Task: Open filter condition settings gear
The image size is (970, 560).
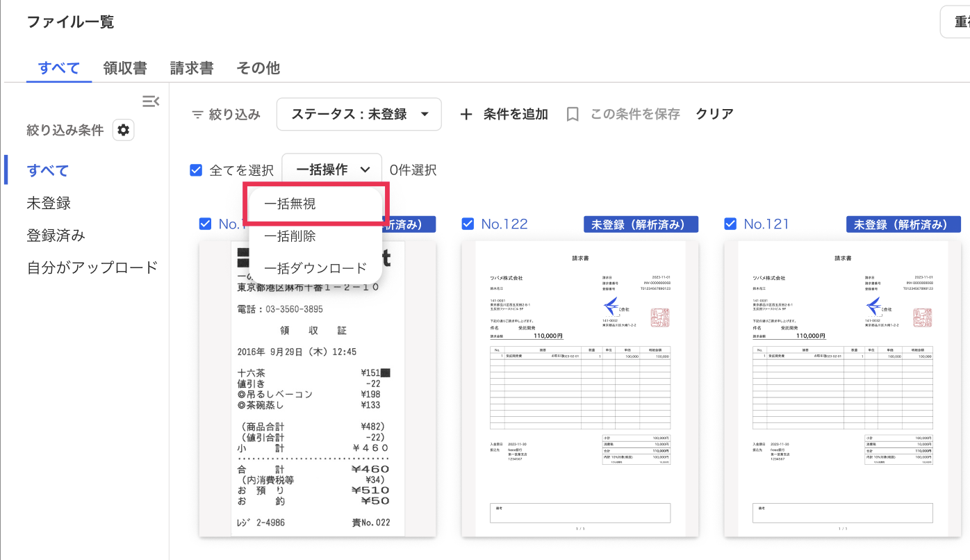Action: (124, 130)
